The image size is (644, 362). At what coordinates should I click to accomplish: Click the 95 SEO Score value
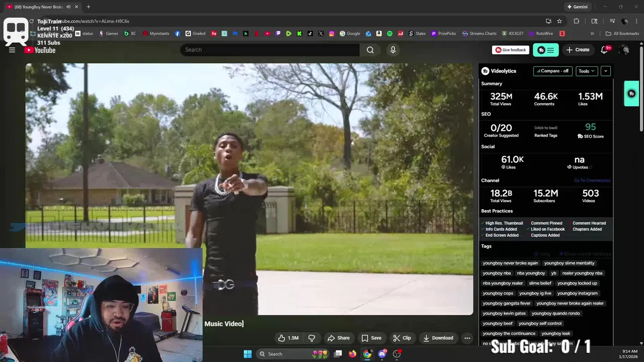(590, 127)
